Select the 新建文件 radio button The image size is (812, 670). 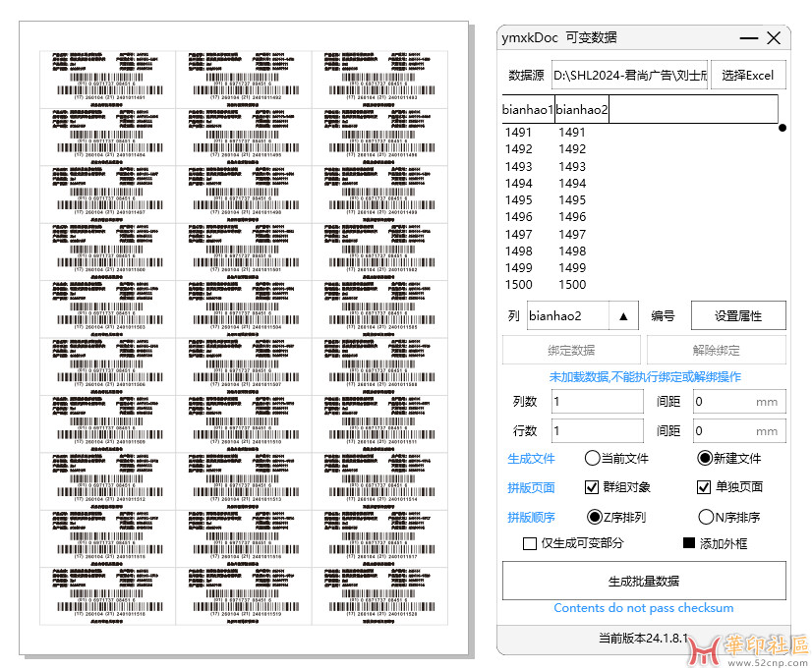[x=705, y=458]
